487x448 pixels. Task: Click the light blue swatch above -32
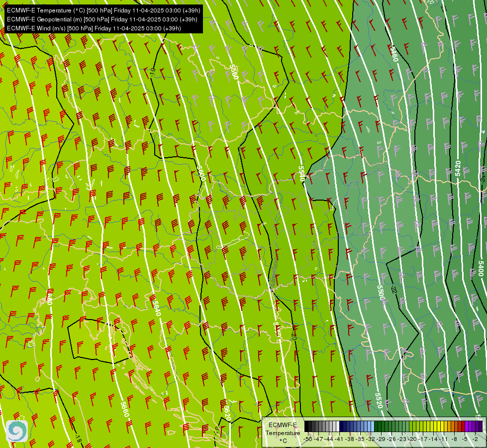click(372, 426)
